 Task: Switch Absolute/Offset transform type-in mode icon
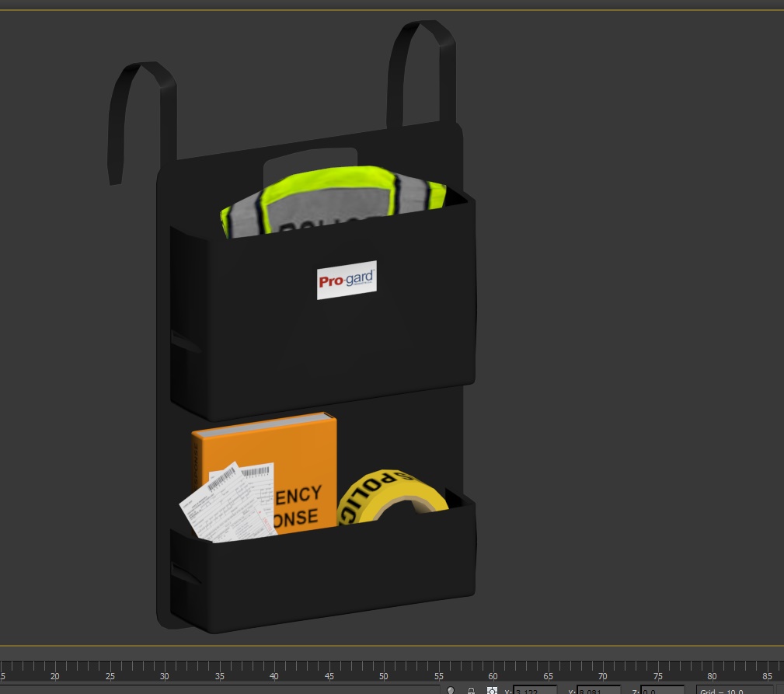pos(492,690)
